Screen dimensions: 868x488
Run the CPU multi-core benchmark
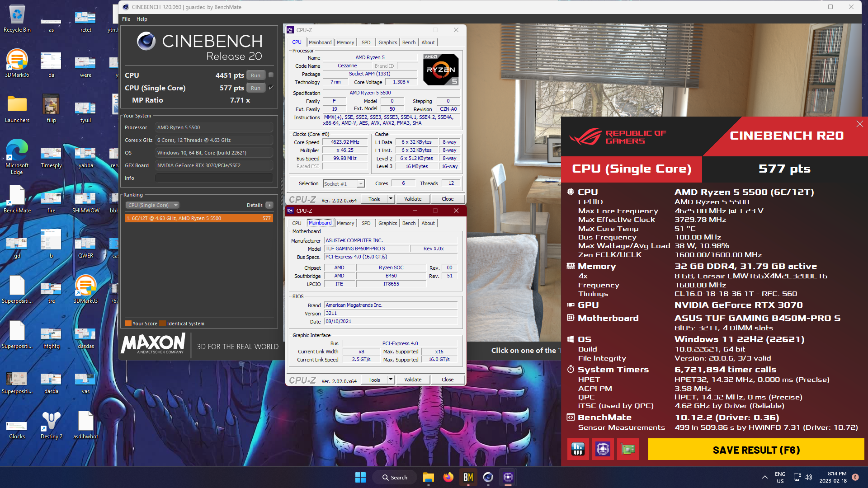coord(255,75)
